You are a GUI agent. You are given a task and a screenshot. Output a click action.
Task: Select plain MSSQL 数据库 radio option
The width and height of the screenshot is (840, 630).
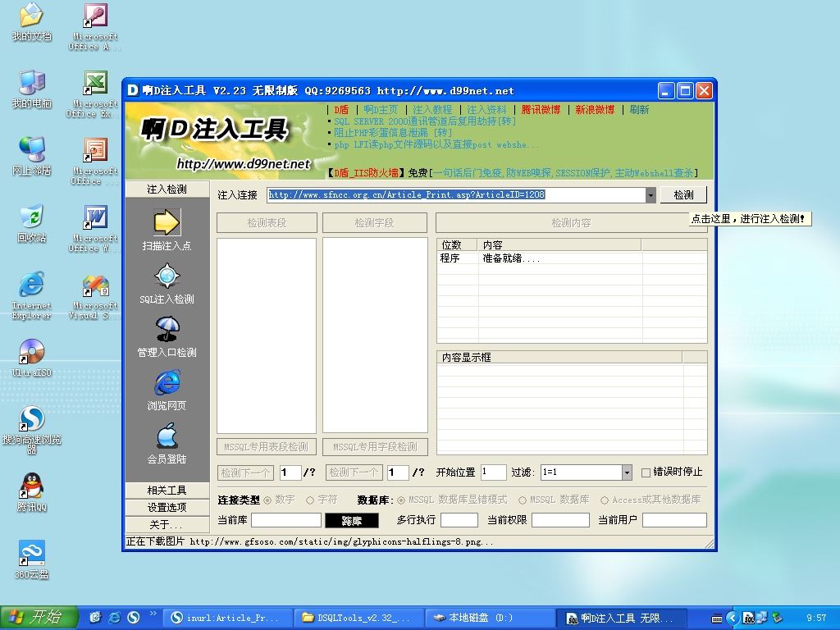coord(523,500)
